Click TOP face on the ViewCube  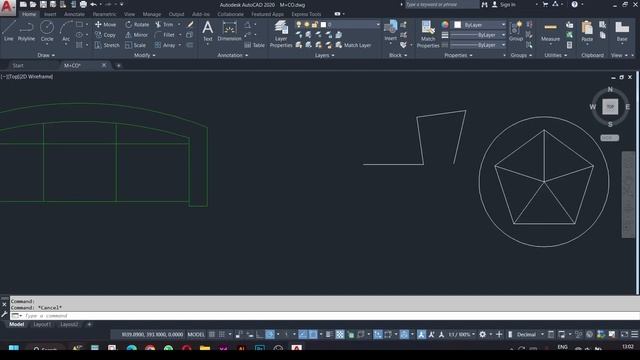610,107
